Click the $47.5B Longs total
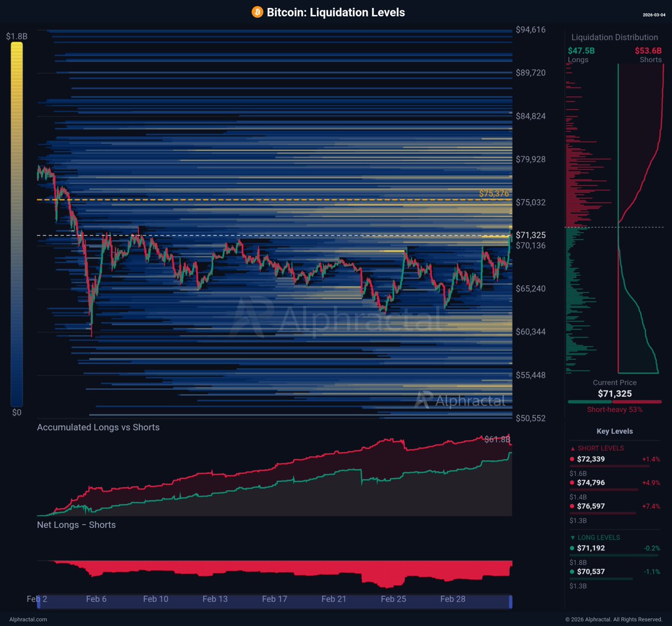 [581, 50]
